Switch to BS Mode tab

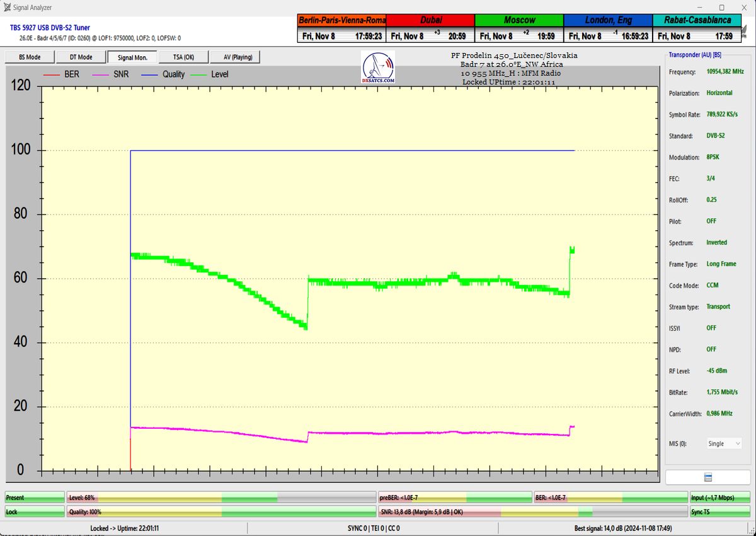pos(30,57)
